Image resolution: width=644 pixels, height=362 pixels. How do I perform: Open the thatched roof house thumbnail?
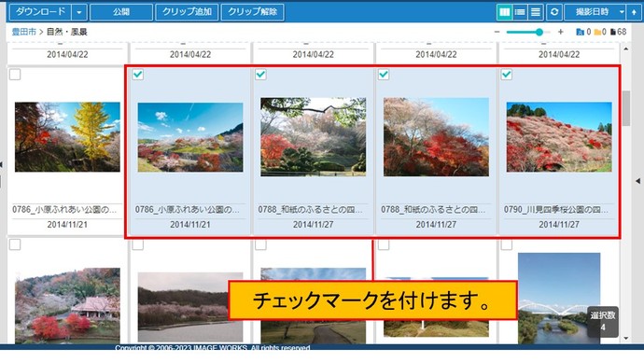(x=67, y=305)
